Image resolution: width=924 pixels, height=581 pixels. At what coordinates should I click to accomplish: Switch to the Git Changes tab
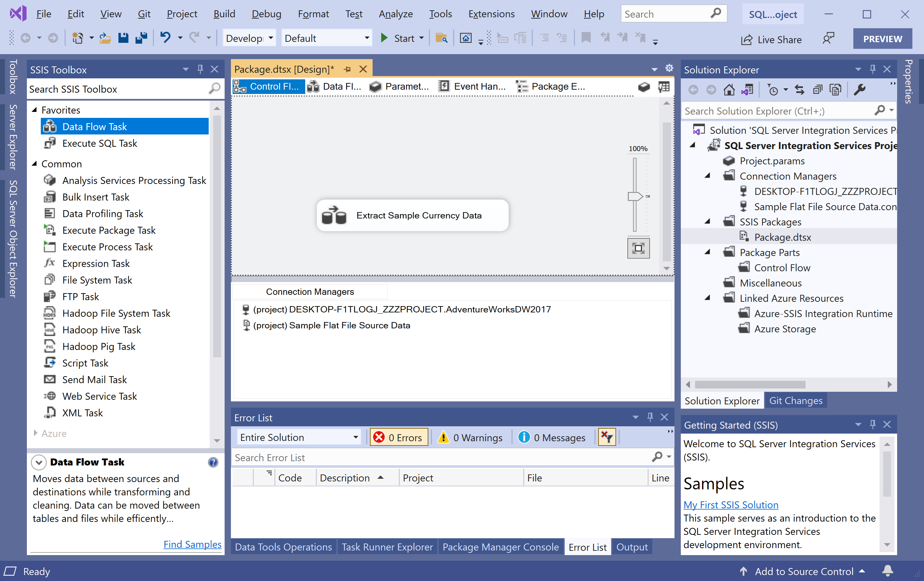click(796, 400)
